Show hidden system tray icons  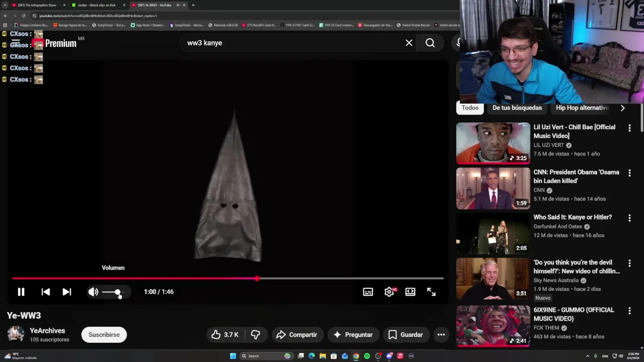587,356
